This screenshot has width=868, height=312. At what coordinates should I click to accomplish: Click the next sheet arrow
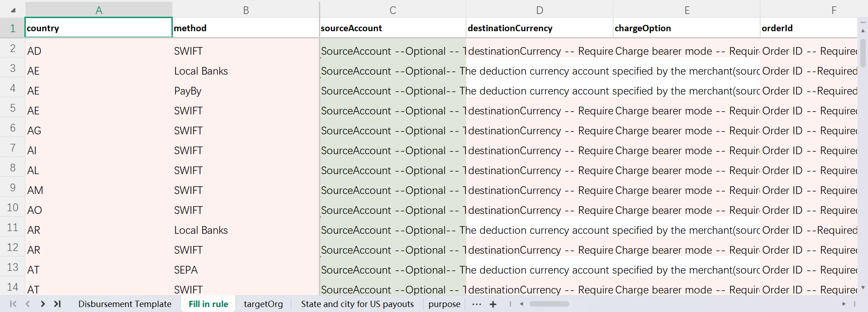pyautogui.click(x=43, y=304)
